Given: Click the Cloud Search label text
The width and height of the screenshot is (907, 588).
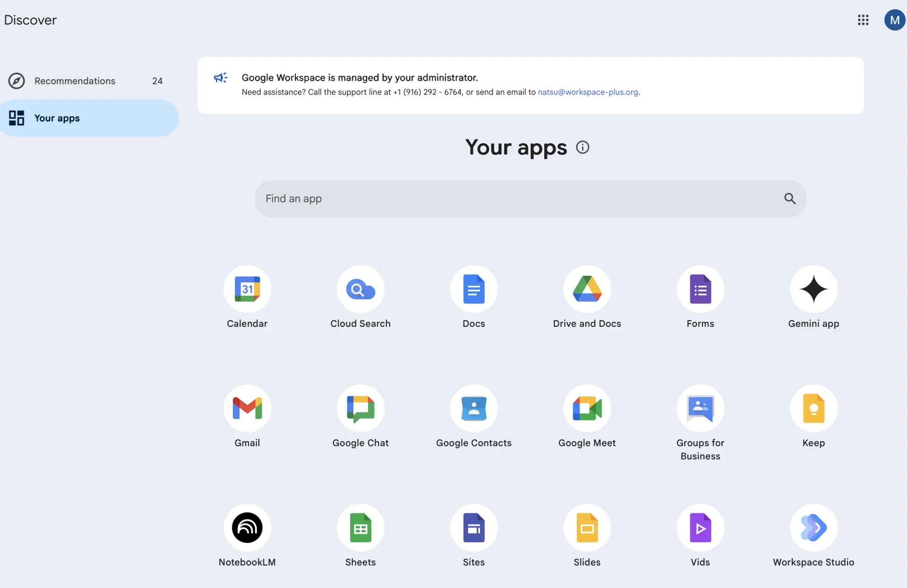Looking at the screenshot, I should [360, 324].
